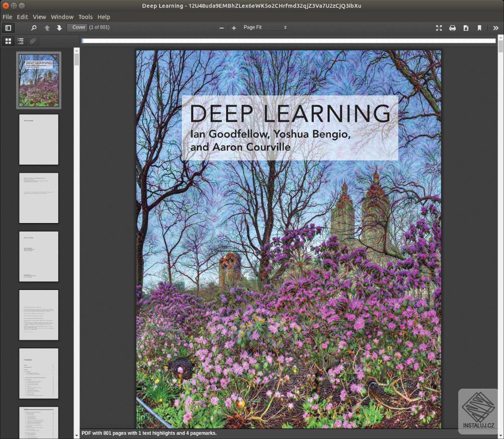
Task: Enter presentation fullscreen mode
Action: pyautogui.click(x=439, y=28)
